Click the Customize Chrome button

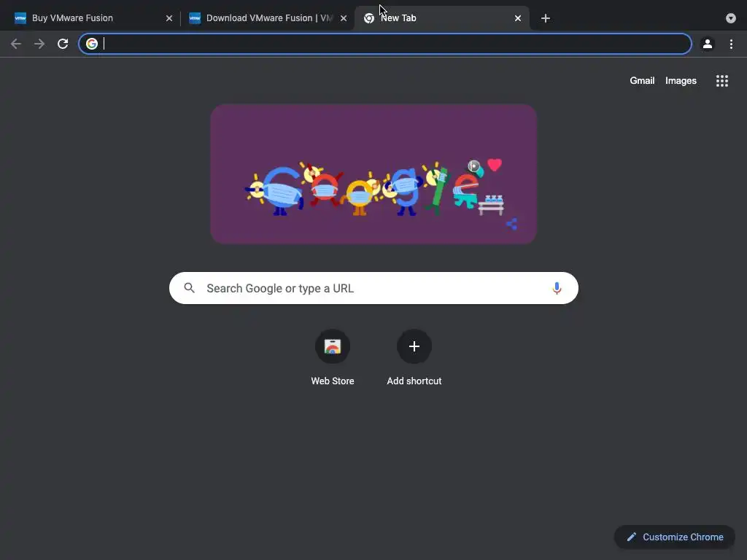point(675,537)
